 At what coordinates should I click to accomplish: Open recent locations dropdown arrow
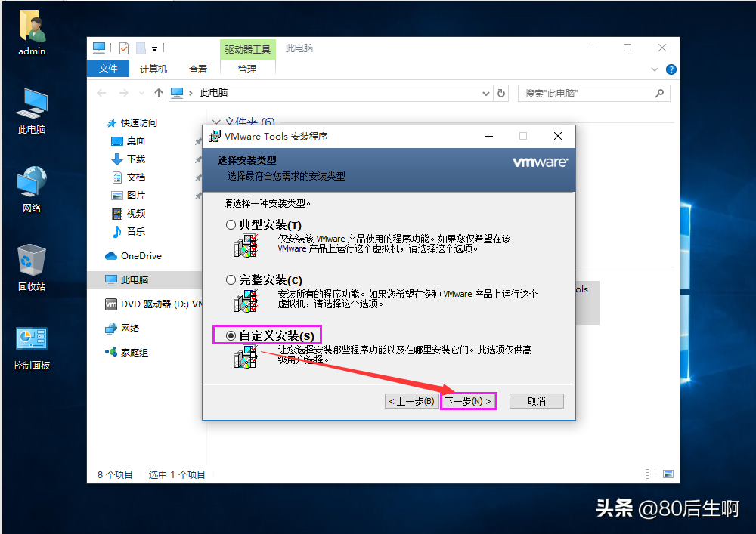pos(141,93)
